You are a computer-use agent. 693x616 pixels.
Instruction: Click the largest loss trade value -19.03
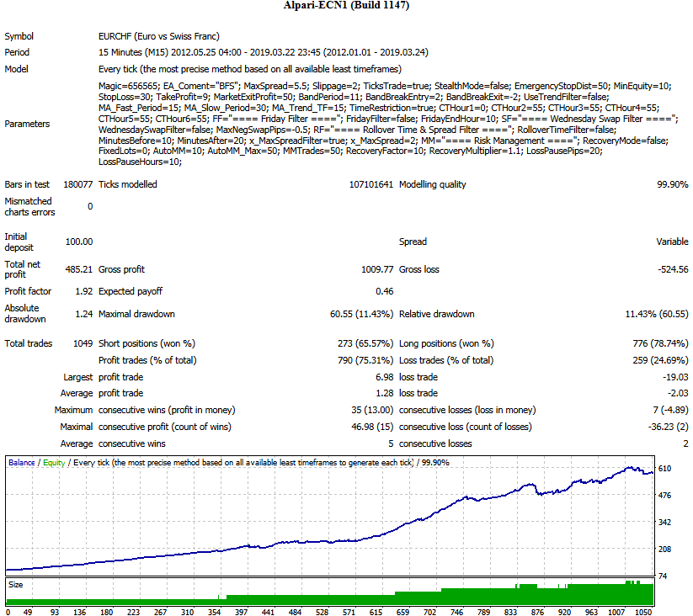(675, 377)
